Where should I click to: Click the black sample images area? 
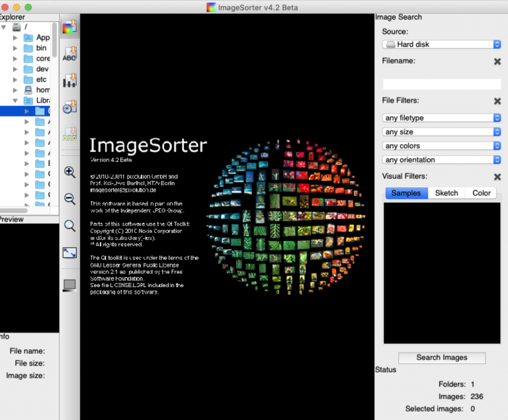[x=442, y=273]
